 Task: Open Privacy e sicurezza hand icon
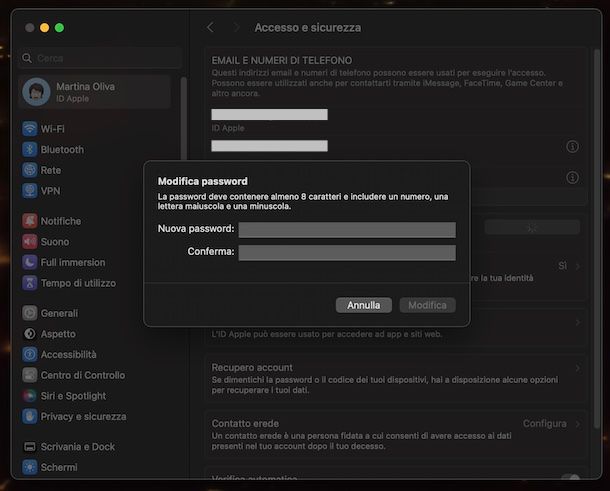(30, 416)
